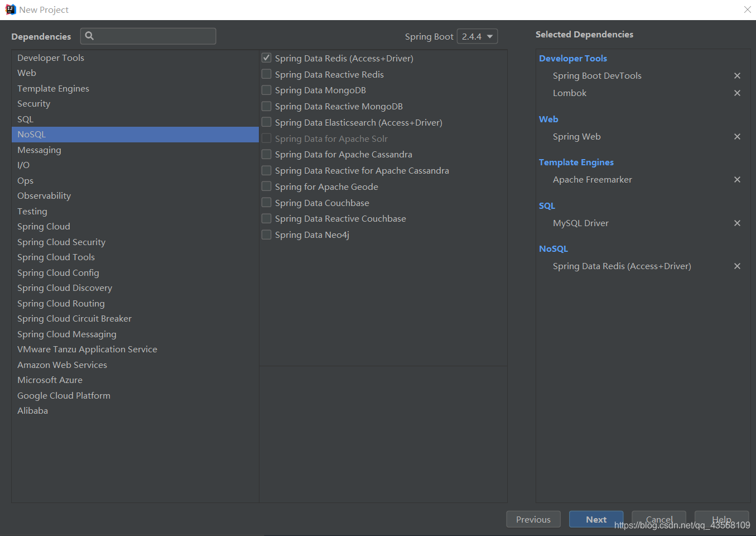This screenshot has width=756, height=536.
Task: Select Spring Boot DevTools in selected list
Action: (597, 76)
